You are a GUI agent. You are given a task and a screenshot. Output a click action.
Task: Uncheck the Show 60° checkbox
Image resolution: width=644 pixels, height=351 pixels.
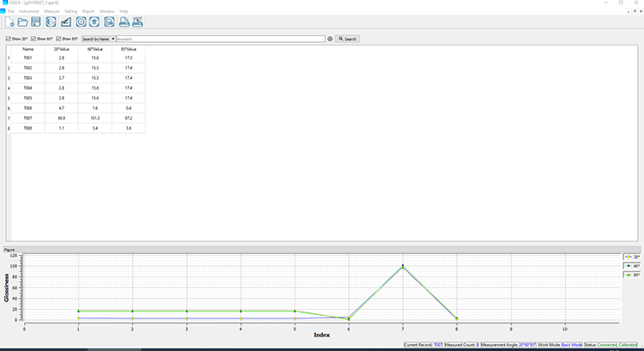pyautogui.click(x=33, y=39)
